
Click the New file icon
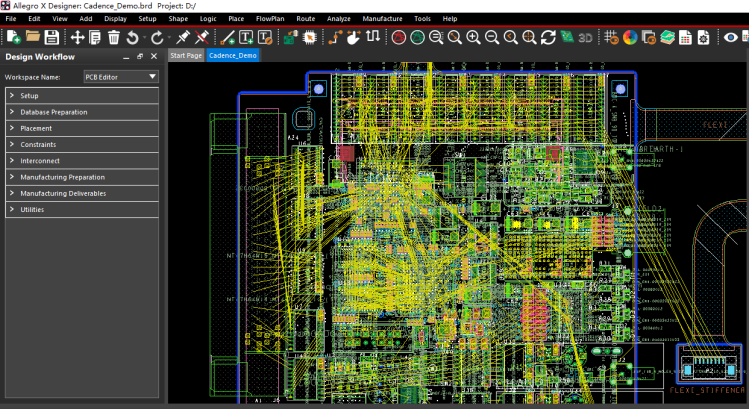click(x=13, y=37)
